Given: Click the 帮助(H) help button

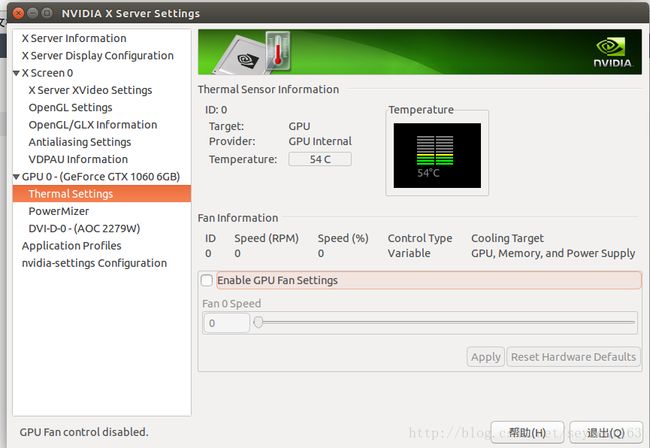Looking at the screenshot, I should pos(527,433).
